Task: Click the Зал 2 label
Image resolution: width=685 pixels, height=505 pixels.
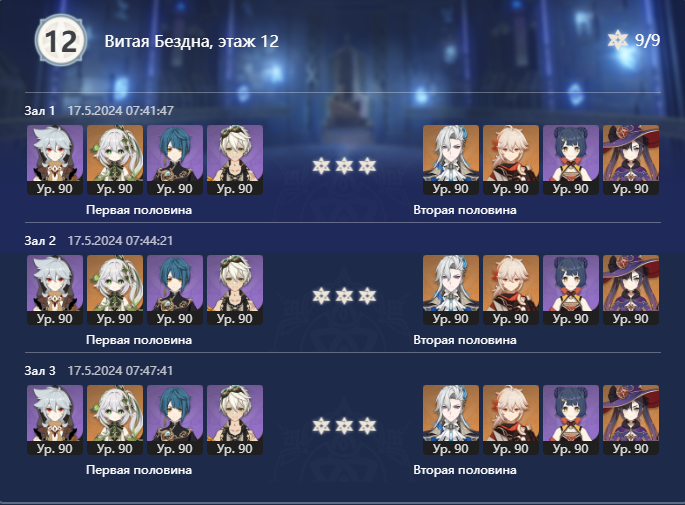Action: 40,241
